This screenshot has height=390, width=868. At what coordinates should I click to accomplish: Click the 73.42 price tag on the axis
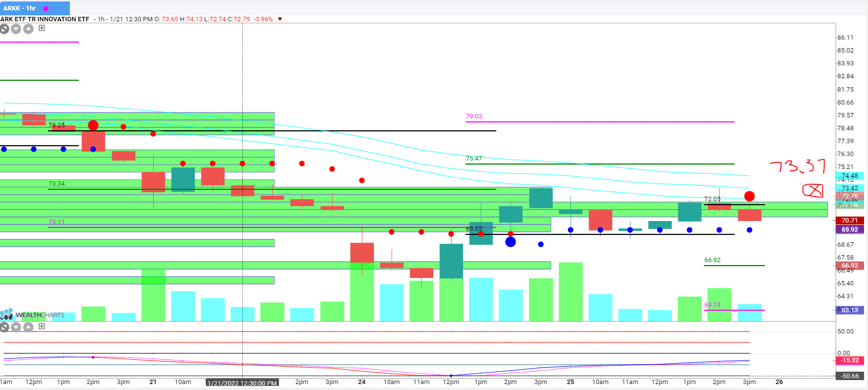[x=850, y=188]
